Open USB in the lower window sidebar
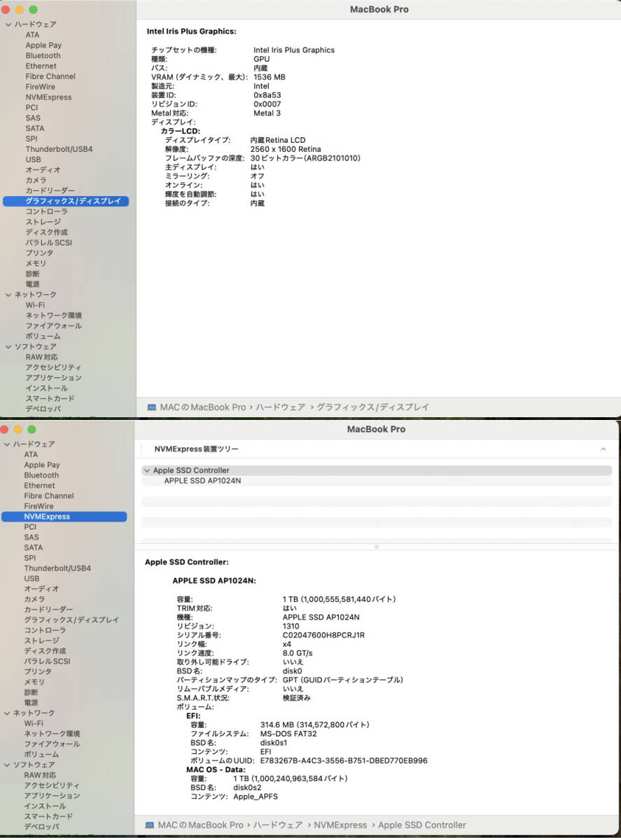This screenshot has width=621, height=840. (32, 579)
